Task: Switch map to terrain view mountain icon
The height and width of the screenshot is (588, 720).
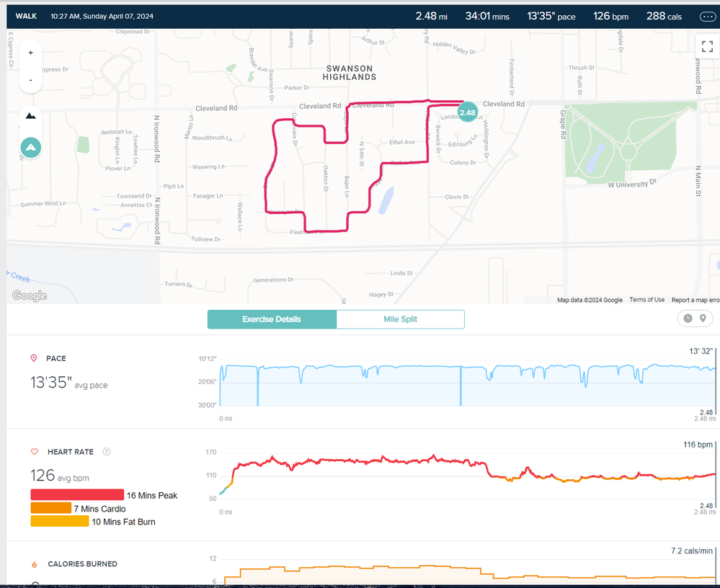Action: [x=30, y=115]
